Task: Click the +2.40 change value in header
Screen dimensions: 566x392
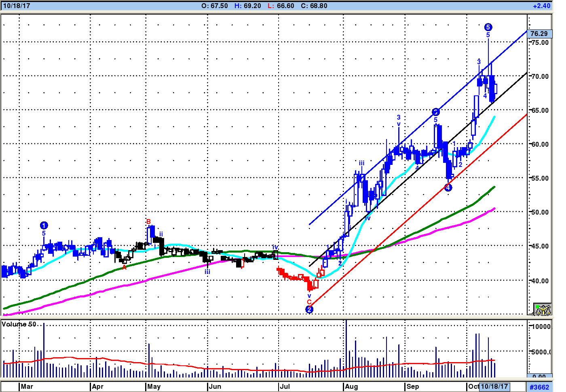Action: point(541,6)
